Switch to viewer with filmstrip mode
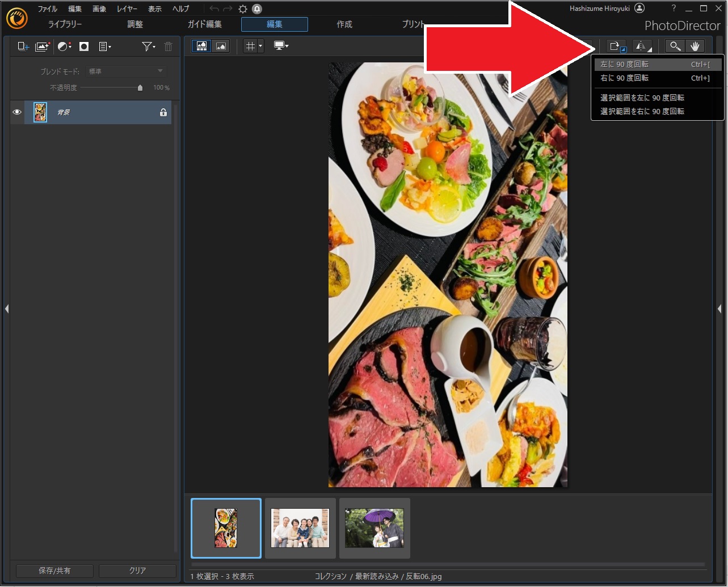This screenshot has width=728, height=587. [x=201, y=47]
